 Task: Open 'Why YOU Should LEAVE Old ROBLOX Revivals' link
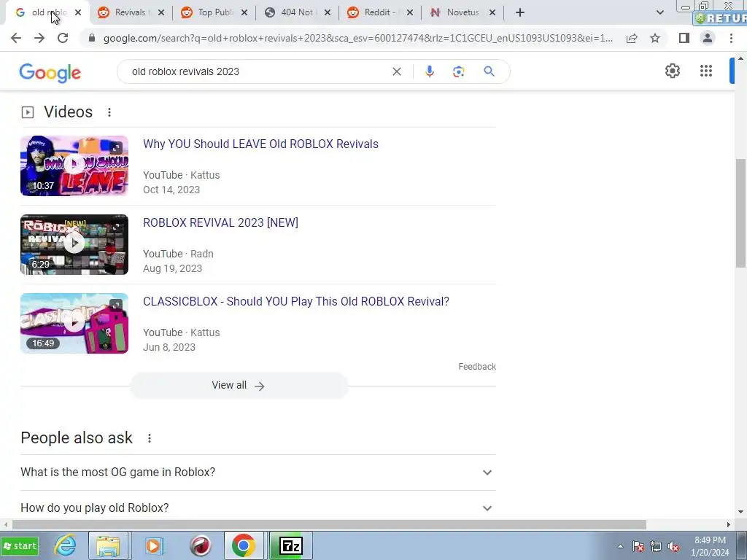click(x=260, y=144)
